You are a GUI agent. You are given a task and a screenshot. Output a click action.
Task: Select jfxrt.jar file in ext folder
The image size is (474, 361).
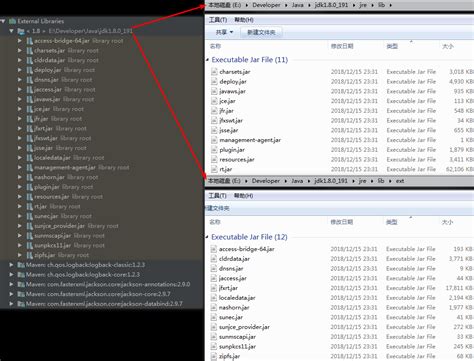228,288
